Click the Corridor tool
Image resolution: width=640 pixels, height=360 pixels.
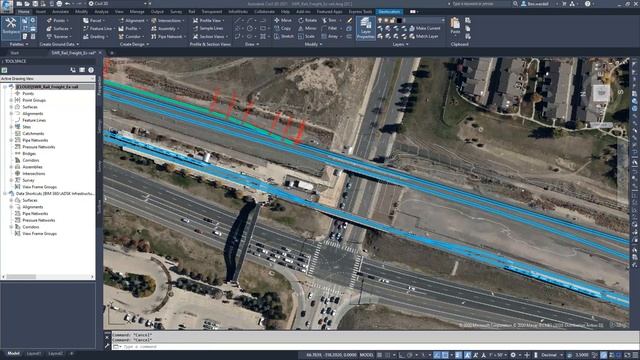[131, 36]
